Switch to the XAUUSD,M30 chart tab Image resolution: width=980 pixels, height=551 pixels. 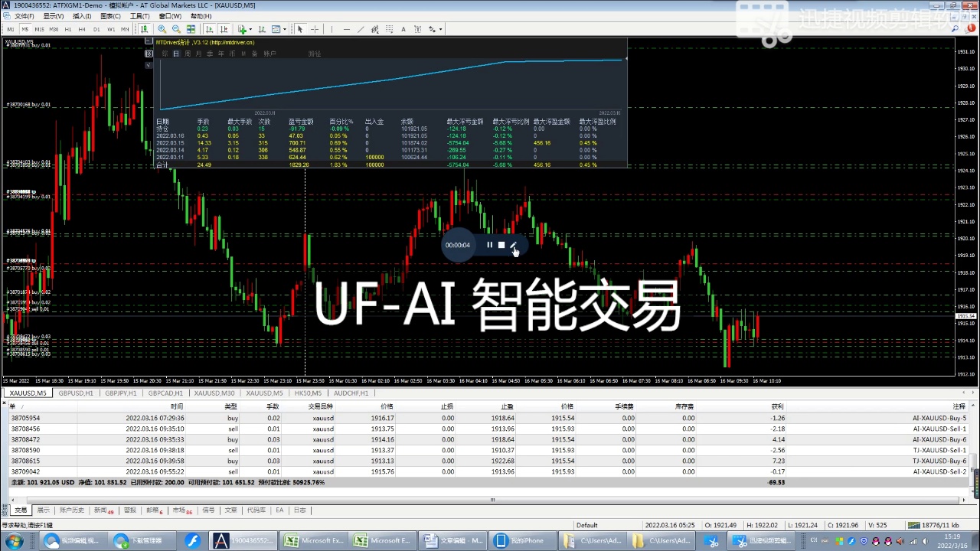point(214,393)
